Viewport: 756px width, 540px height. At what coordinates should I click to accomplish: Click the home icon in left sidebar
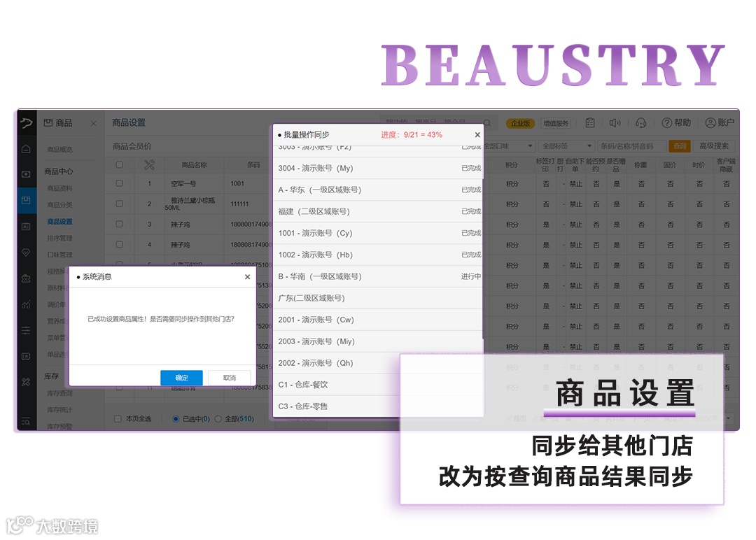tap(26, 149)
